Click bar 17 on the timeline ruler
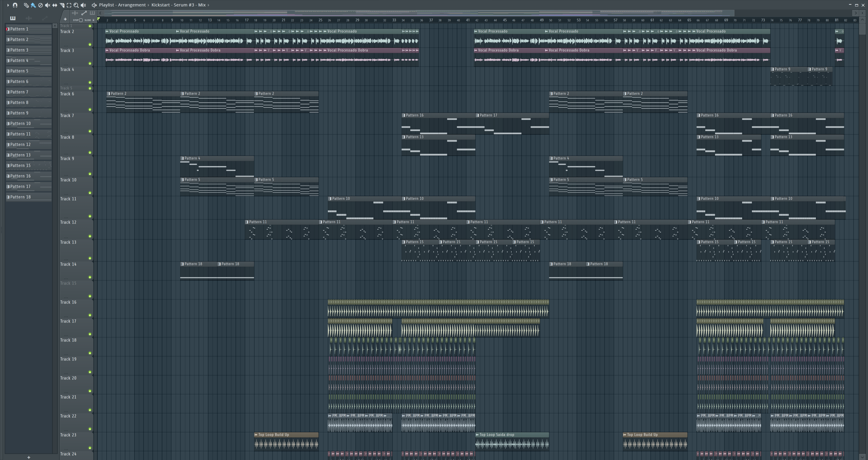The image size is (868, 460). [x=246, y=20]
